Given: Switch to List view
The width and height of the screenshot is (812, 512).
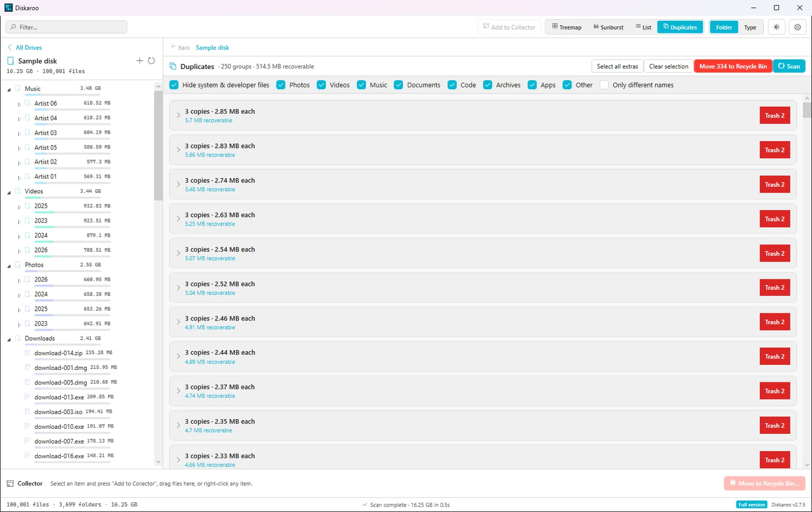Looking at the screenshot, I should [x=644, y=27].
